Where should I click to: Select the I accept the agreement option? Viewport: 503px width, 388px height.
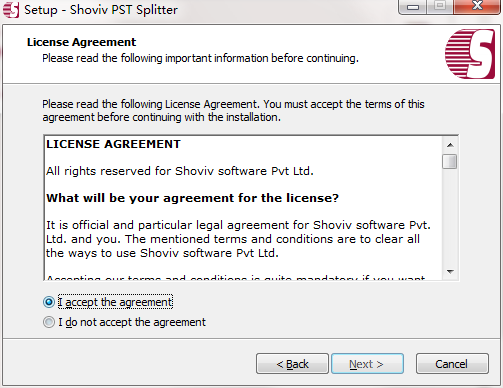coord(49,302)
